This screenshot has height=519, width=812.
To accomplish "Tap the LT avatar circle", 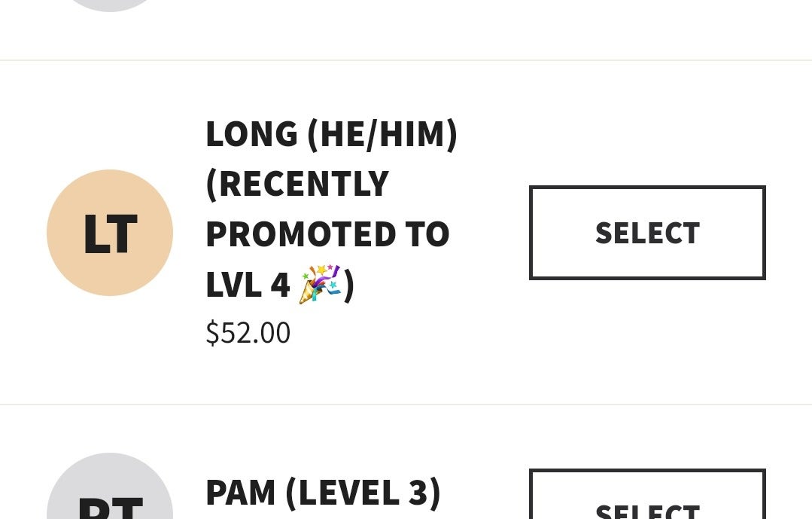I will pyautogui.click(x=110, y=233).
